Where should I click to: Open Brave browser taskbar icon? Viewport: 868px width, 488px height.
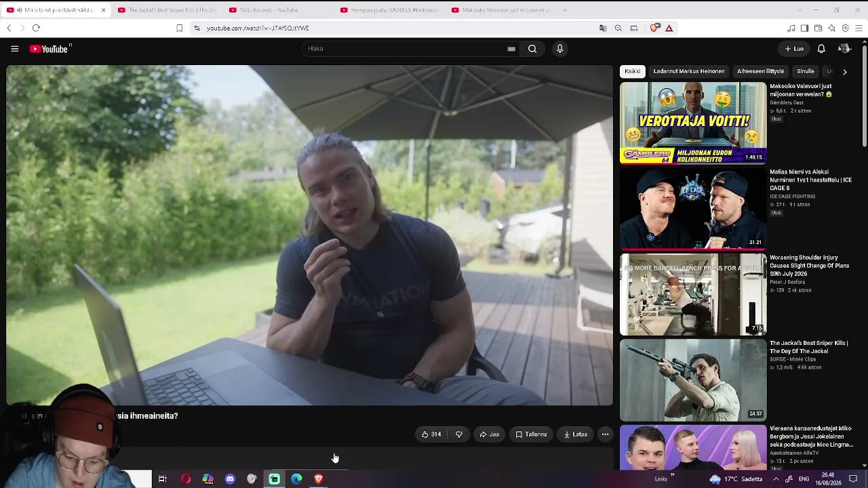(319, 479)
